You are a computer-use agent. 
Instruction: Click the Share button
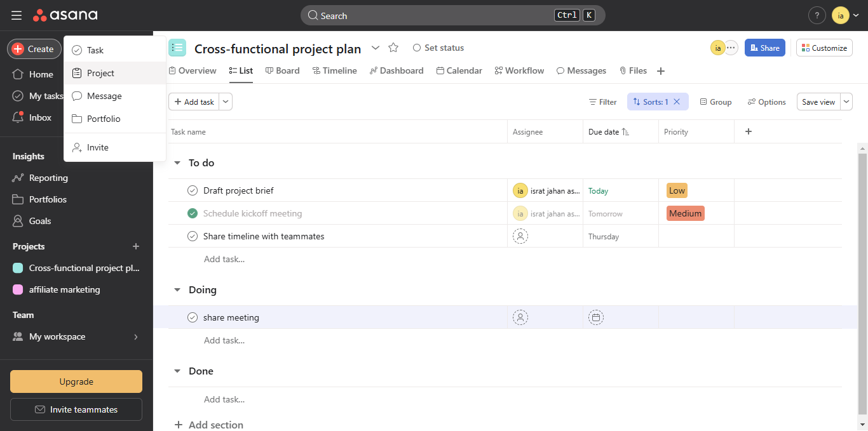(x=764, y=48)
